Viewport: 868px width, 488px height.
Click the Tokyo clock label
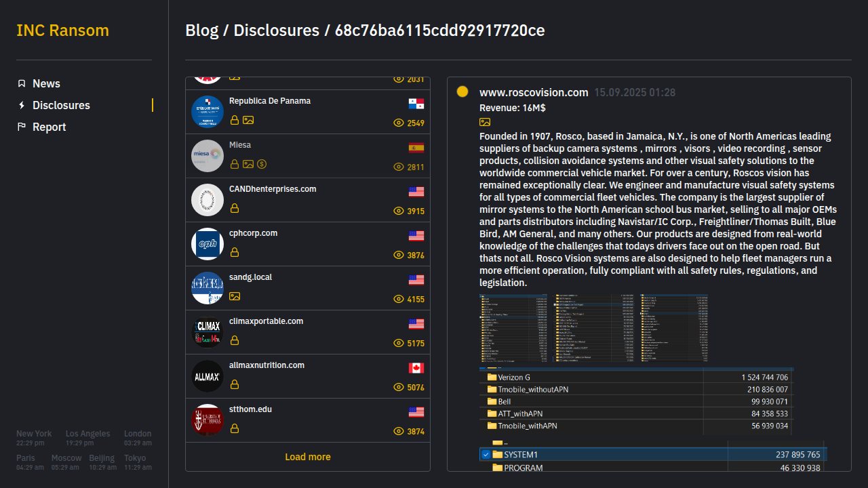point(135,458)
